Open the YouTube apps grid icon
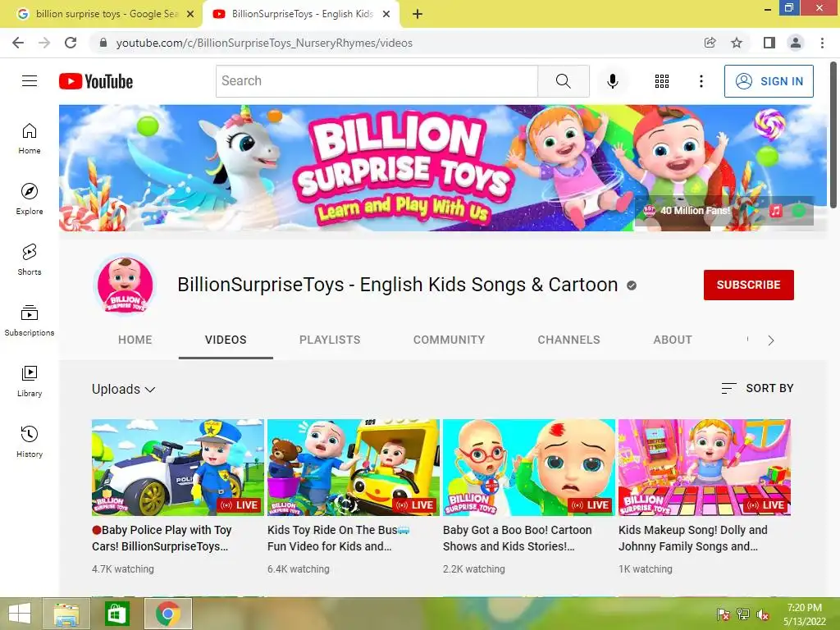Image resolution: width=840 pixels, height=630 pixels. tap(662, 81)
